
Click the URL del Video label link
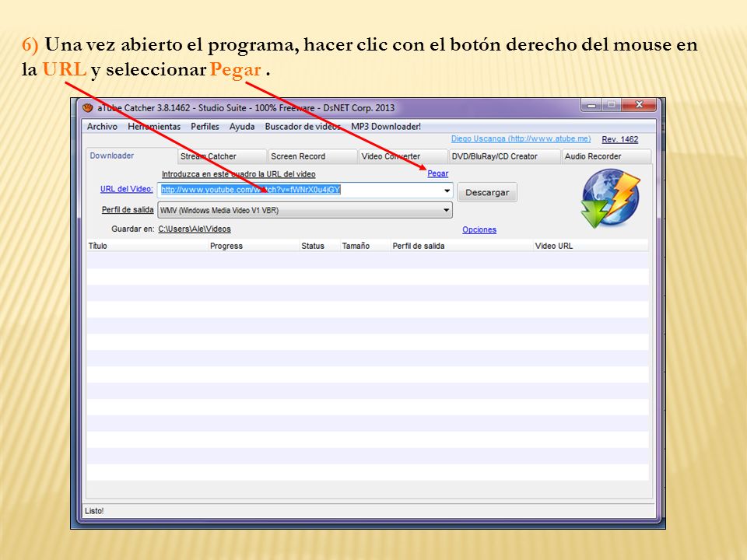pyautogui.click(x=126, y=189)
